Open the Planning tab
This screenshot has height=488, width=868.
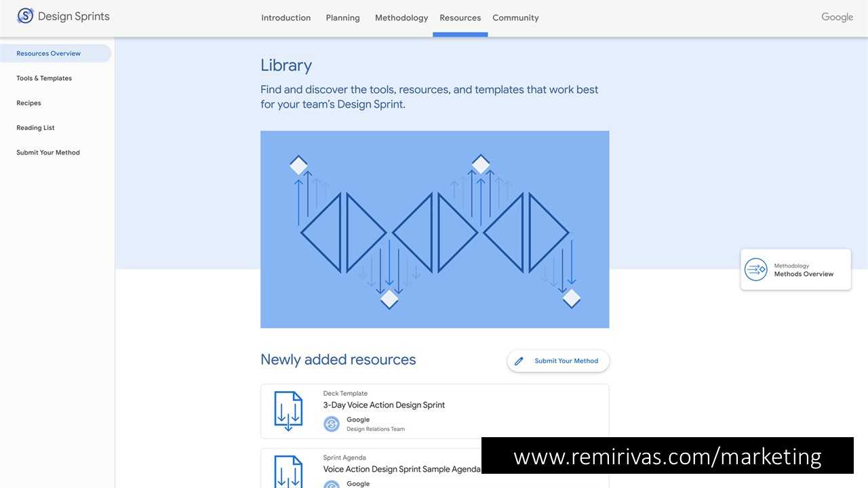point(342,18)
